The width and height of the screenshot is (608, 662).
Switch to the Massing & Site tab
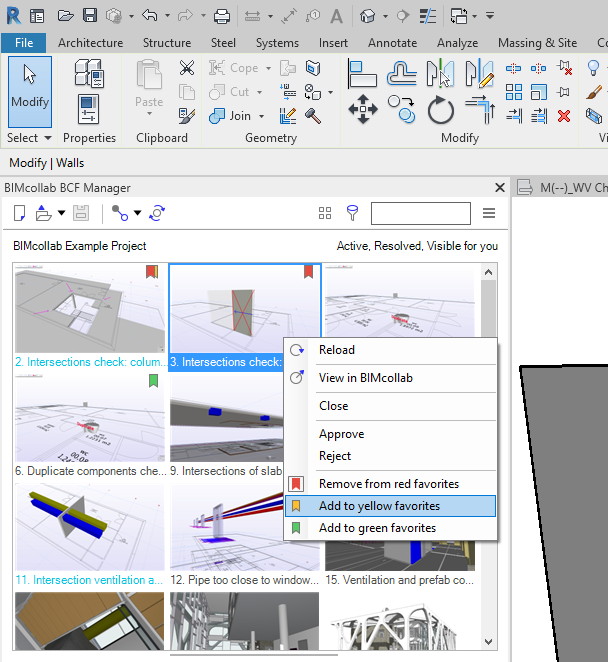(x=537, y=43)
